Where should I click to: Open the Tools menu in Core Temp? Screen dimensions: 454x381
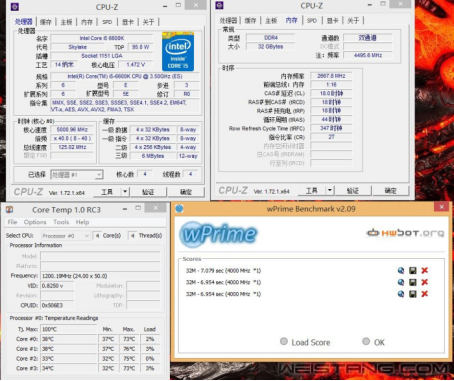61,222
